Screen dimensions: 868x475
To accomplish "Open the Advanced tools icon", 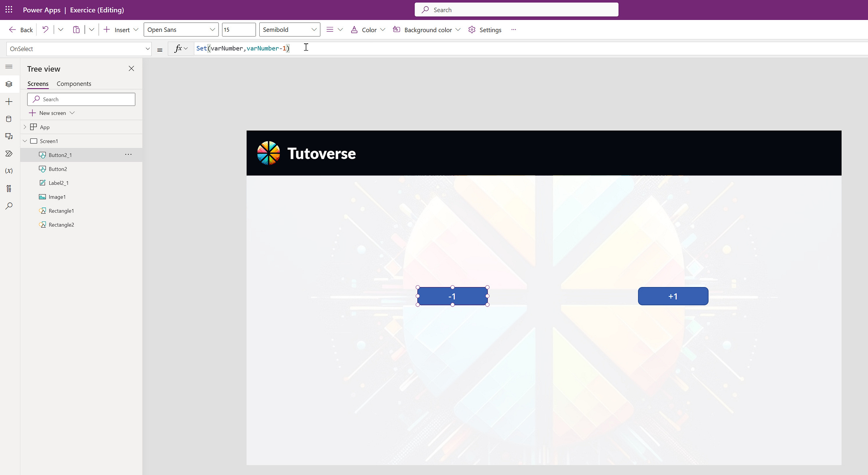I will 9,188.
